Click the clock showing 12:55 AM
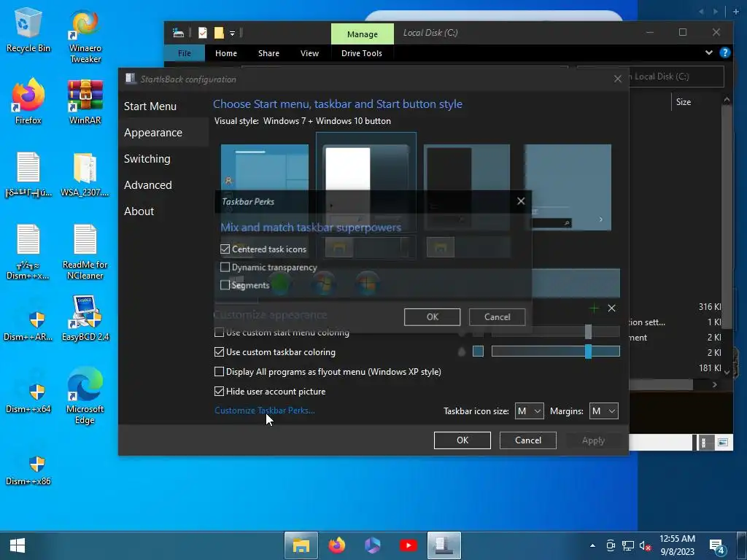 coord(677,545)
